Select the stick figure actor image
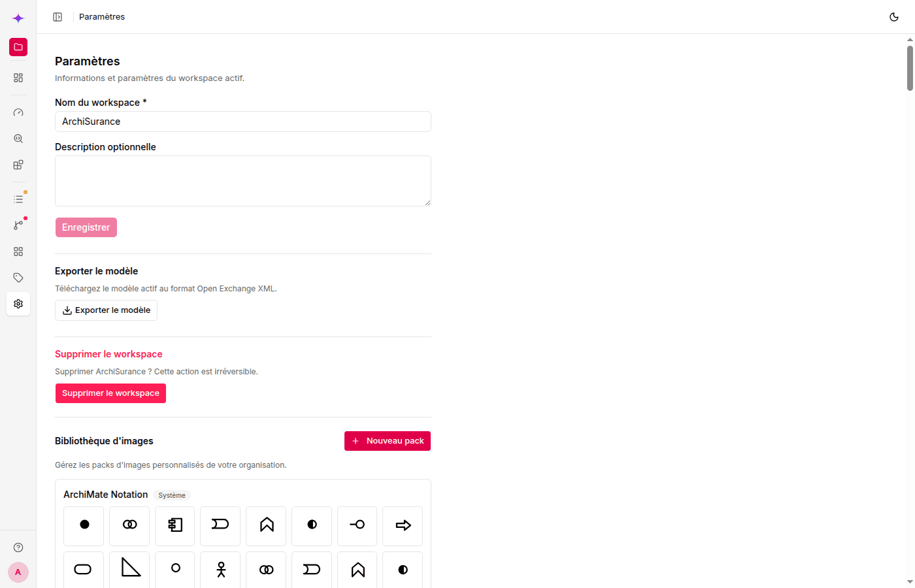Image resolution: width=915 pixels, height=588 pixels. [220, 570]
